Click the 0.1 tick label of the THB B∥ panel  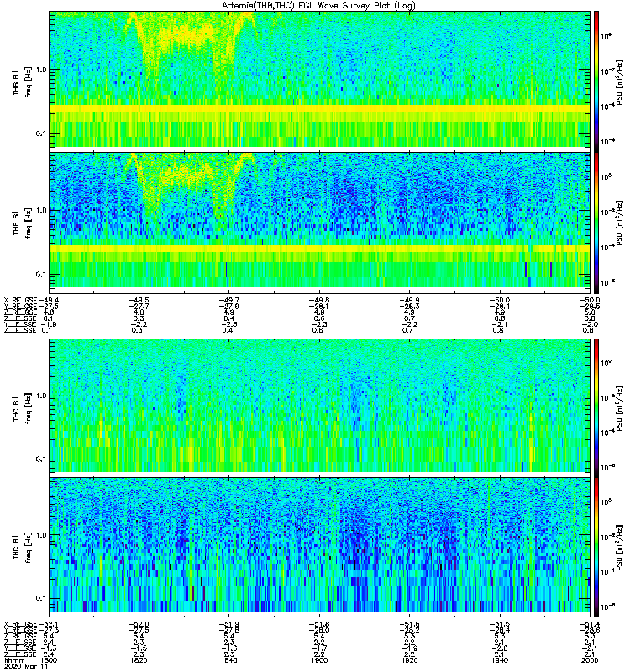tap(41, 275)
